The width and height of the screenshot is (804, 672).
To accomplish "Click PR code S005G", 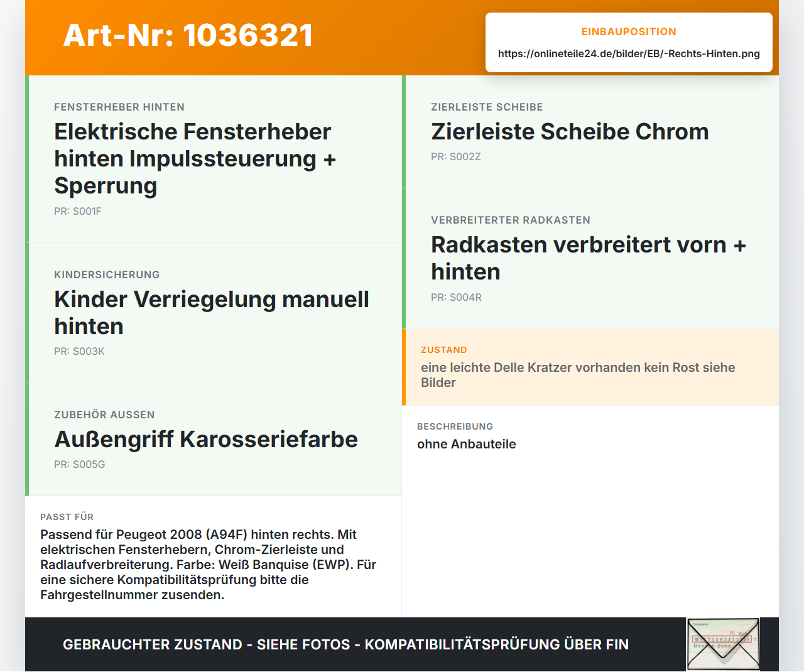I will 79,464.
